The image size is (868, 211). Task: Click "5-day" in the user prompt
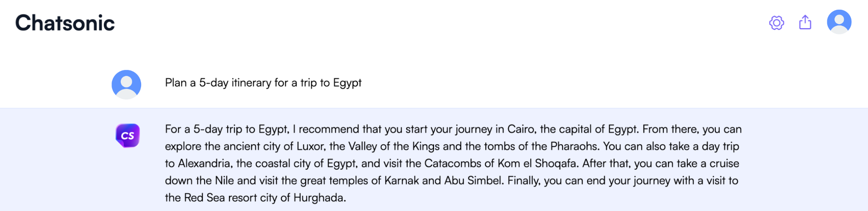click(x=214, y=83)
